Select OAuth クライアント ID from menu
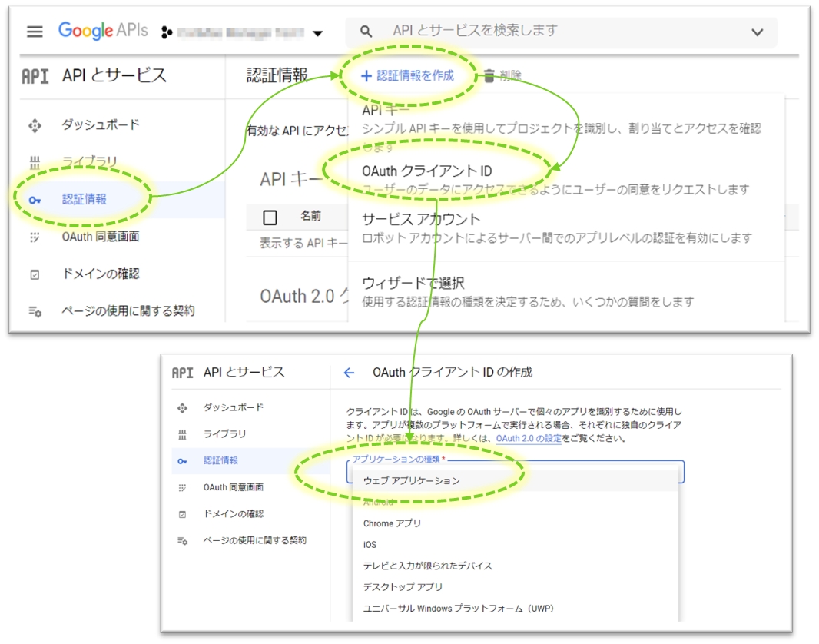819x644 pixels. coord(426,171)
